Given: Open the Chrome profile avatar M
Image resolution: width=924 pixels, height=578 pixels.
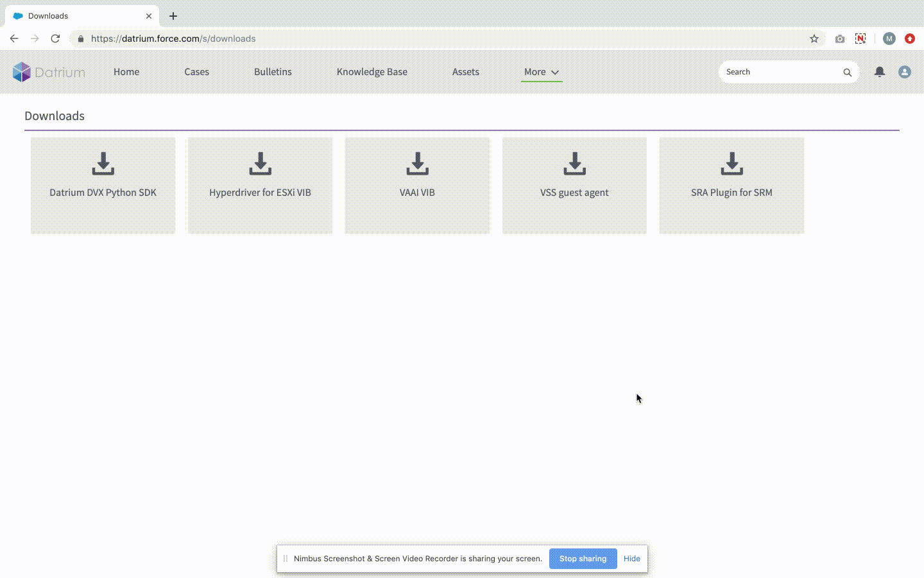Looking at the screenshot, I should point(889,39).
